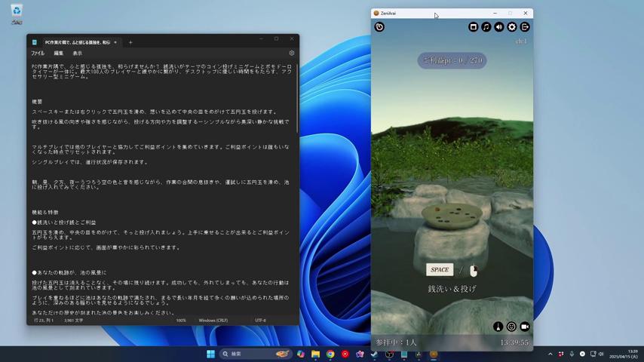Open the purple star app in the taskbar
The width and height of the screenshot is (644, 362).
(360, 354)
